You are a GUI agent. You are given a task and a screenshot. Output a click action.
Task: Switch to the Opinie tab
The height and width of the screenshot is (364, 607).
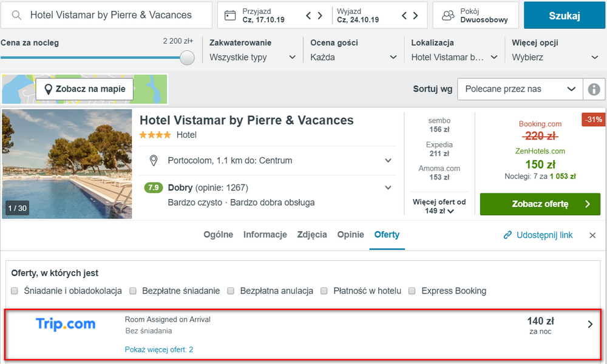click(x=350, y=235)
